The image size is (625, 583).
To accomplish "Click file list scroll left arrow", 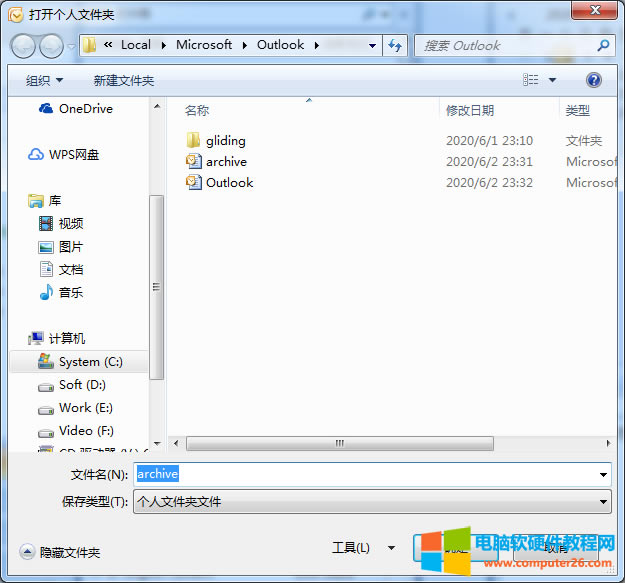I will click(176, 443).
